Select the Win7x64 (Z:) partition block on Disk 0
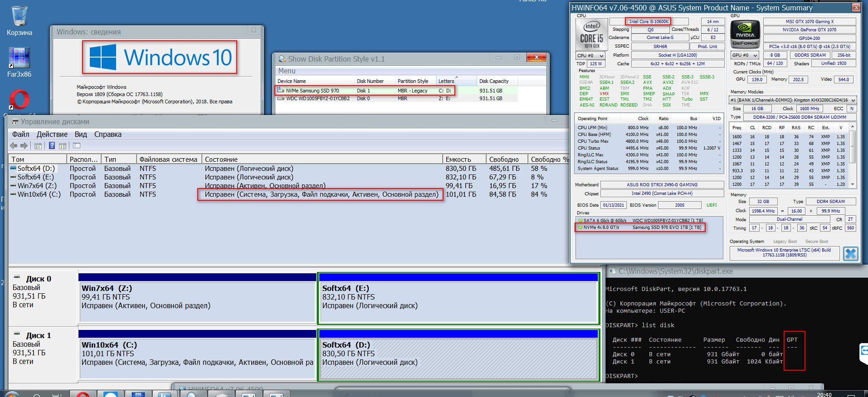 (197, 298)
